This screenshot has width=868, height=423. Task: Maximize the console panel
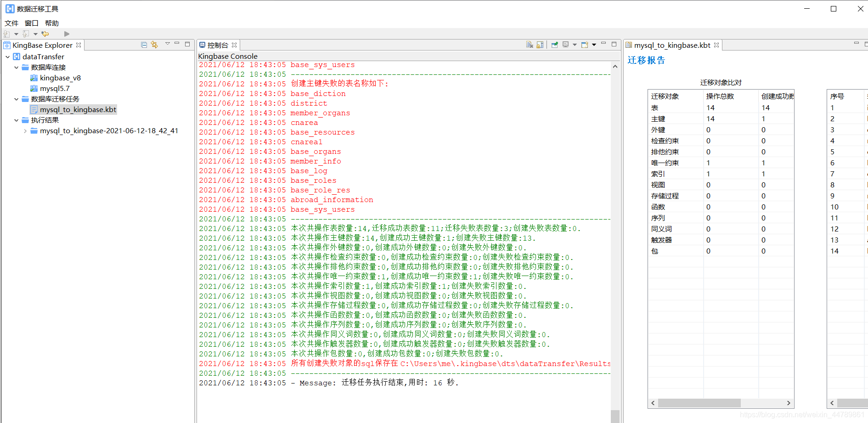pyautogui.click(x=614, y=44)
